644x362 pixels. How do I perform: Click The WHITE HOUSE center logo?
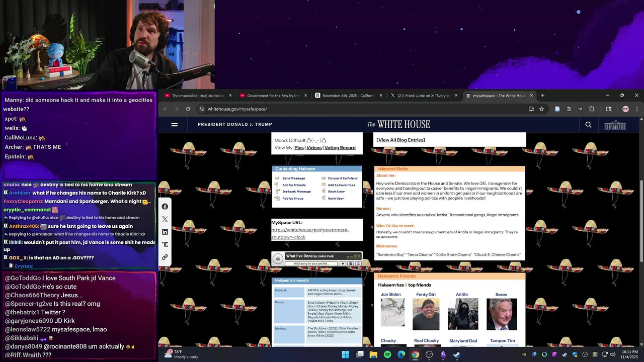398,124
